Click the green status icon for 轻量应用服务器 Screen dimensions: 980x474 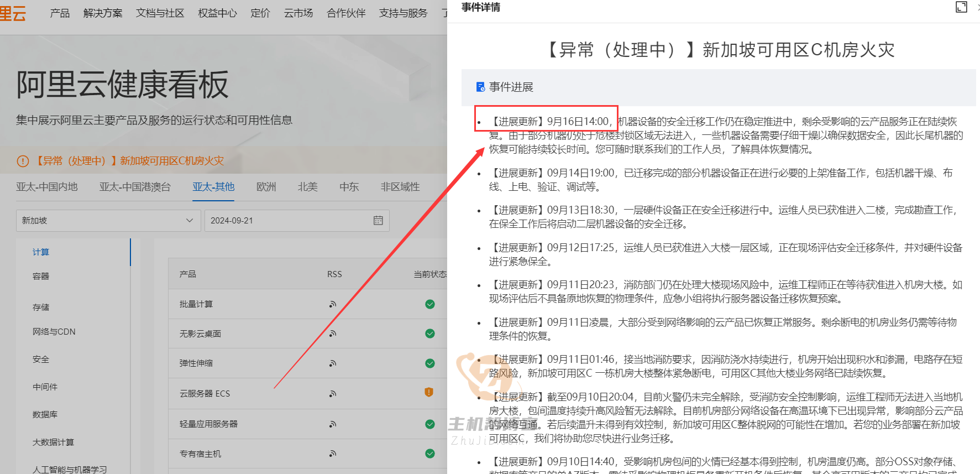[430, 424]
